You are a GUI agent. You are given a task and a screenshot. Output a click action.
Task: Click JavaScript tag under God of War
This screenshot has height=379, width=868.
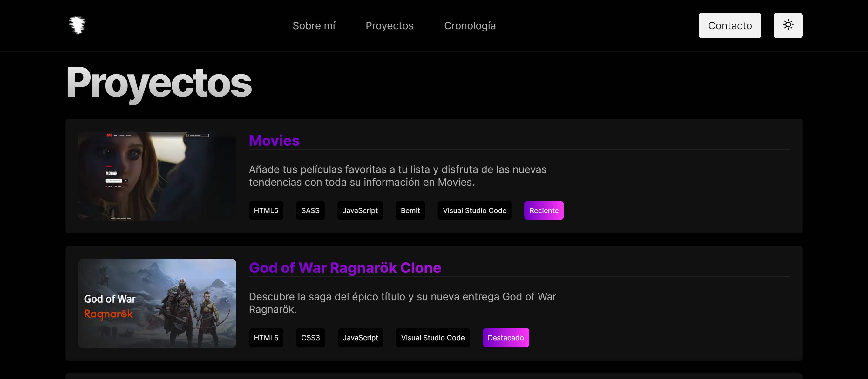coord(360,338)
